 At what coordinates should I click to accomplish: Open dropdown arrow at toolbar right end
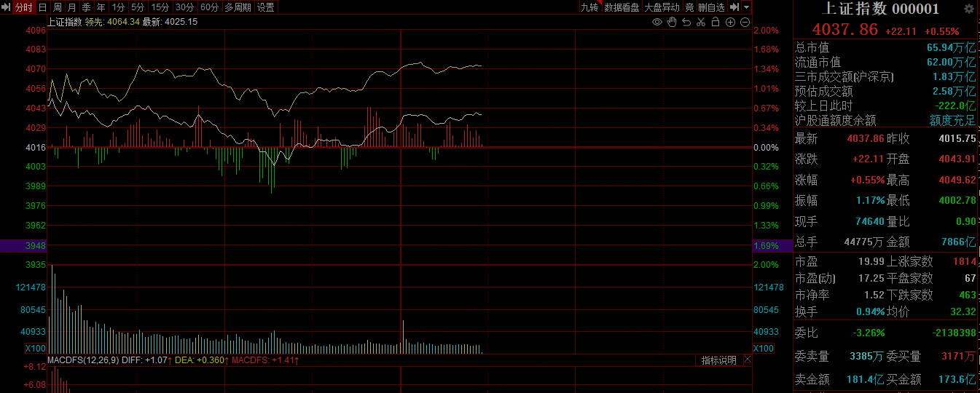pyautogui.click(x=746, y=7)
